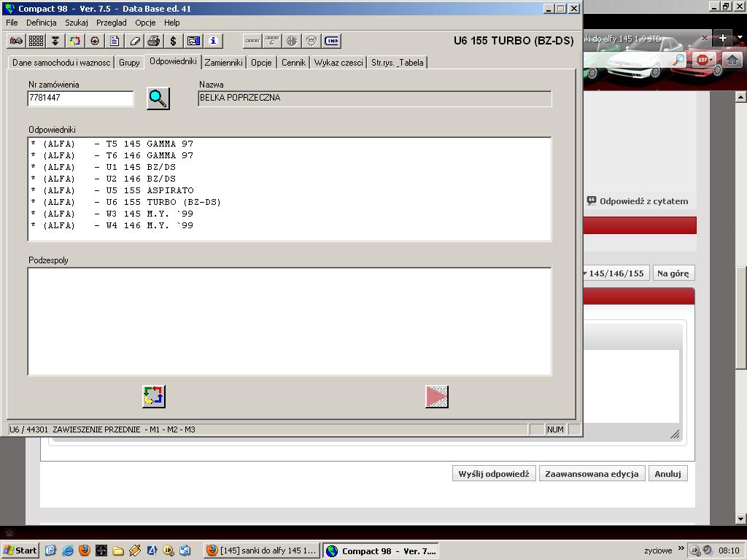
Task: Click the downward arrow parts toolbar icon
Action: coord(55,41)
